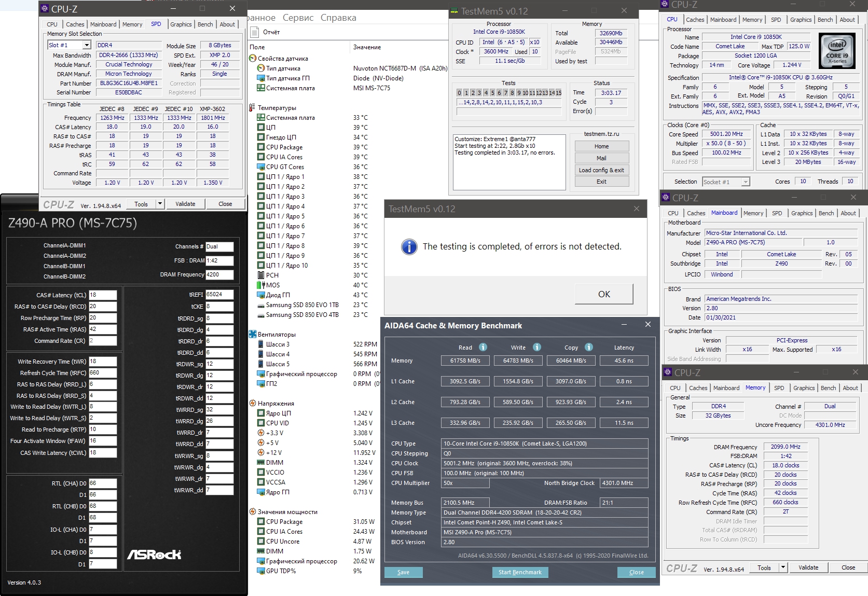Screen dimensions: 868x596
Task: Click the tREFI value field
Action: coord(219,295)
